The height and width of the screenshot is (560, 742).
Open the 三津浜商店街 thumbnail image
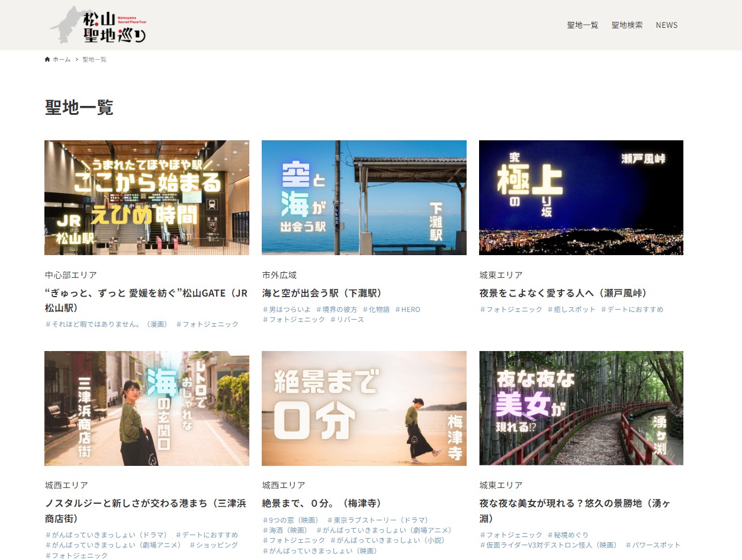pyautogui.click(x=147, y=408)
